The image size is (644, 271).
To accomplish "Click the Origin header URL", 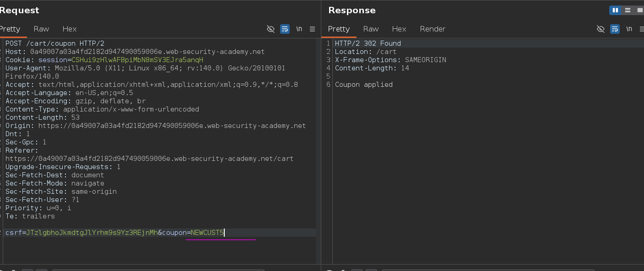I will coord(172,126).
